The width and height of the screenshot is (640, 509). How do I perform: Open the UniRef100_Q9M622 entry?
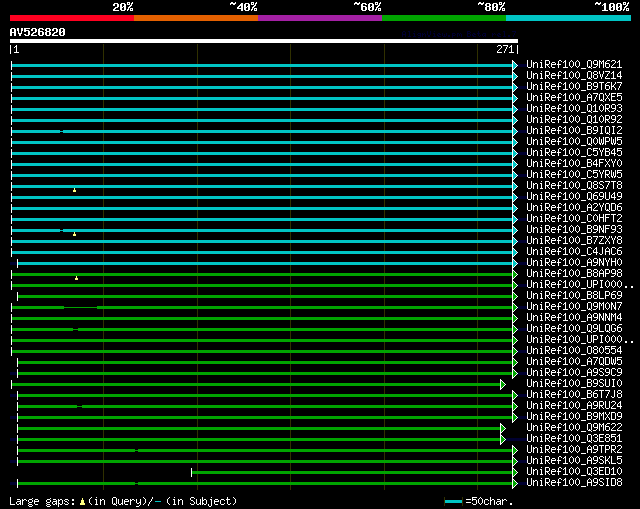click(574, 428)
